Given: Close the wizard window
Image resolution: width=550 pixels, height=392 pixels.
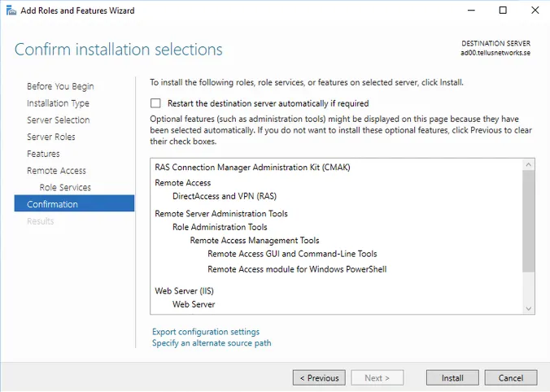Looking at the screenshot, I should [535, 11].
